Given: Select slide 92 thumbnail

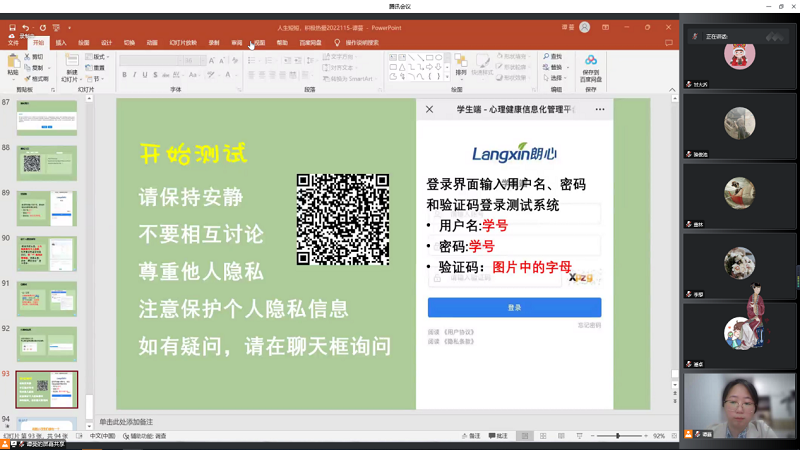Looking at the screenshot, I should 47,344.
